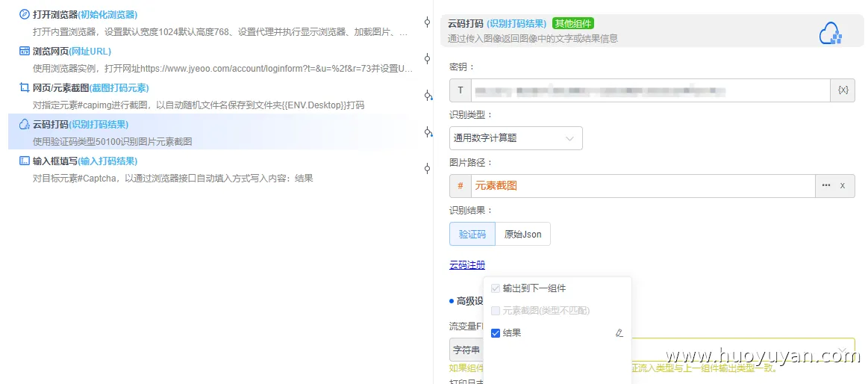Click description starting 对指定元素#capimg进行截图
The height and width of the screenshot is (384, 868).
click(x=199, y=105)
